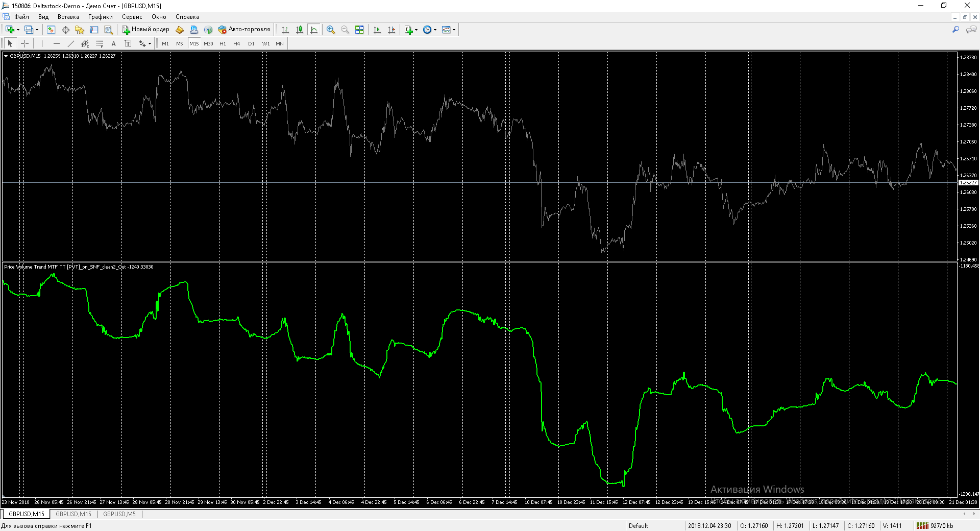Switch to candlestick chart mode
The height and width of the screenshot is (531, 980).
coord(300,30)
